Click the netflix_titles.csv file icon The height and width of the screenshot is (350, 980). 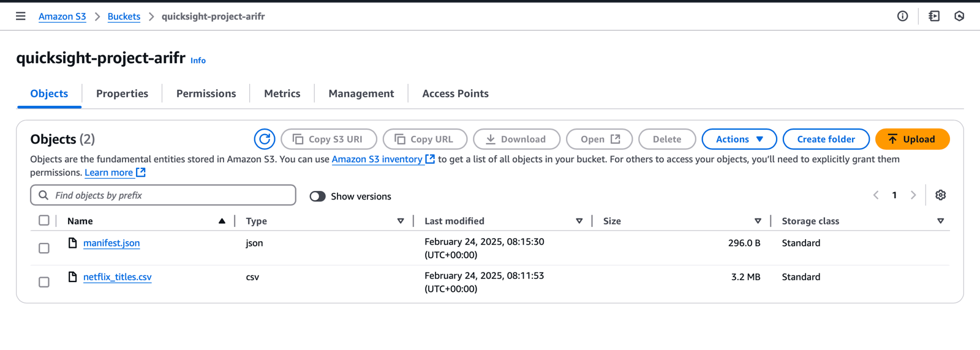(73, 277)
